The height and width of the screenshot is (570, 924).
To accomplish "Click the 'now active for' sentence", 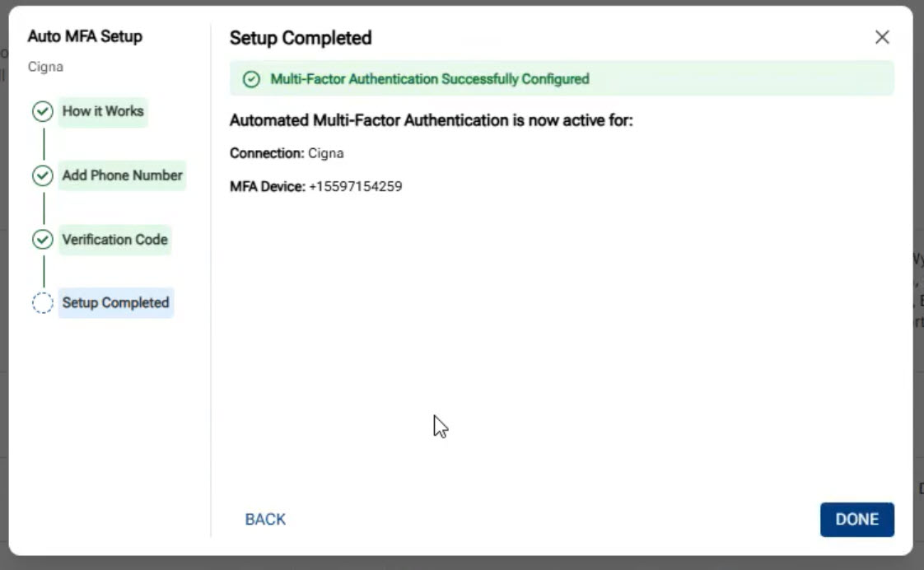I will coord(431,121).
